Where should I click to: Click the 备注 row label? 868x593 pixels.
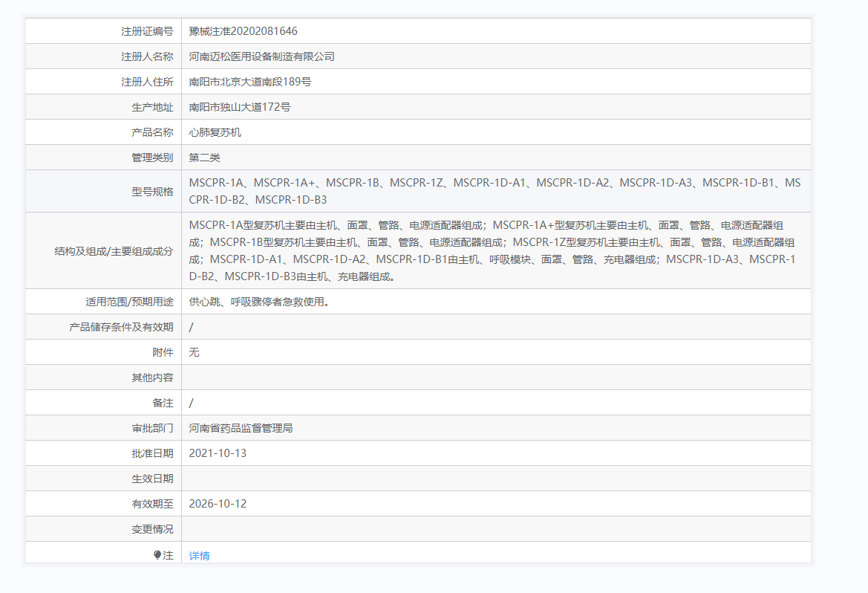163,403
